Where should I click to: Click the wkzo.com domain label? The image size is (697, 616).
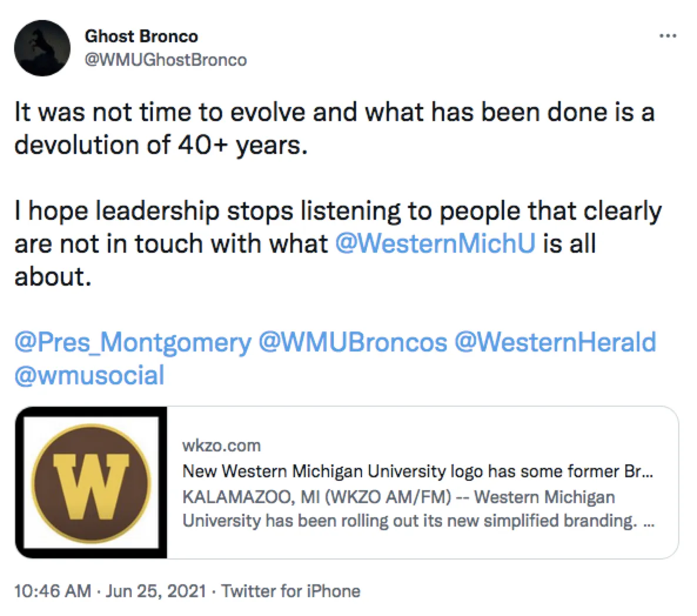[x=221, y=446]
